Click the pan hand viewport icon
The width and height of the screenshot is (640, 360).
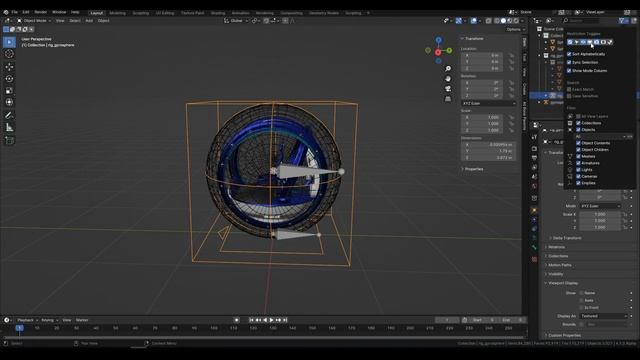[448, 79]
